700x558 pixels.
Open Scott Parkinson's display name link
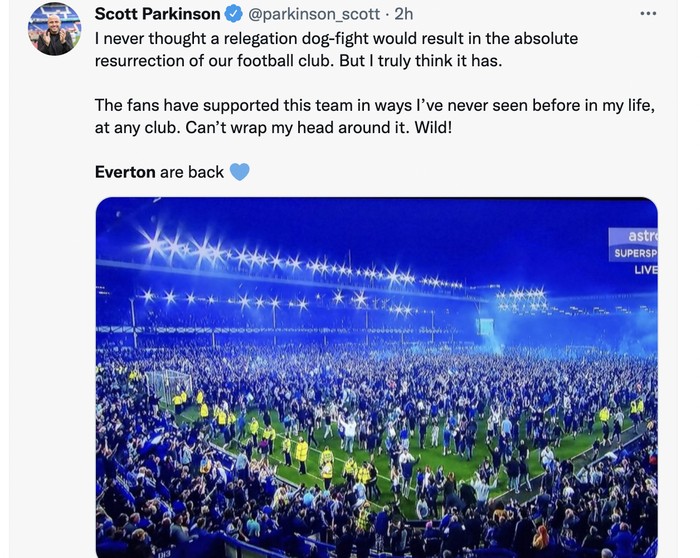click(x=157, y=14)
